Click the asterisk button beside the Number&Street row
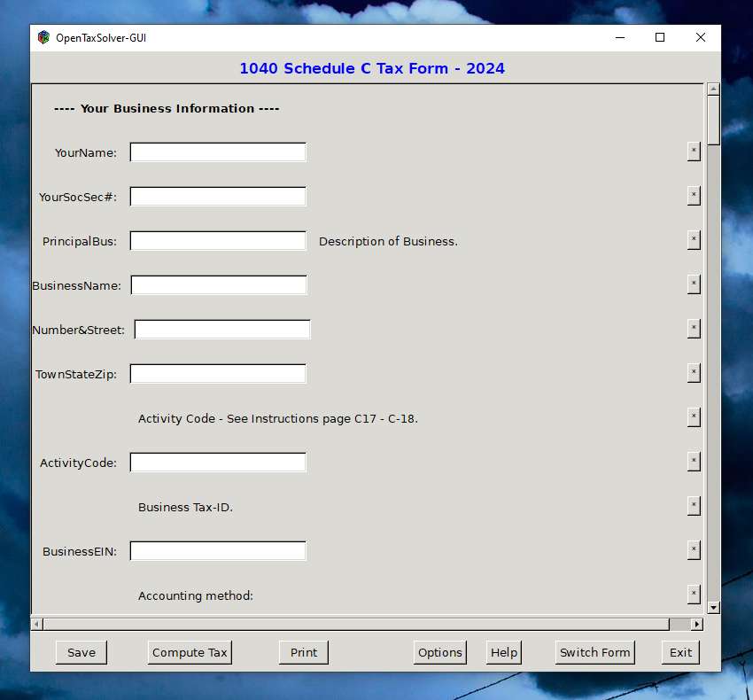This screenshot has width=753, height=700. pyautogui.click(x=694, y=329)
